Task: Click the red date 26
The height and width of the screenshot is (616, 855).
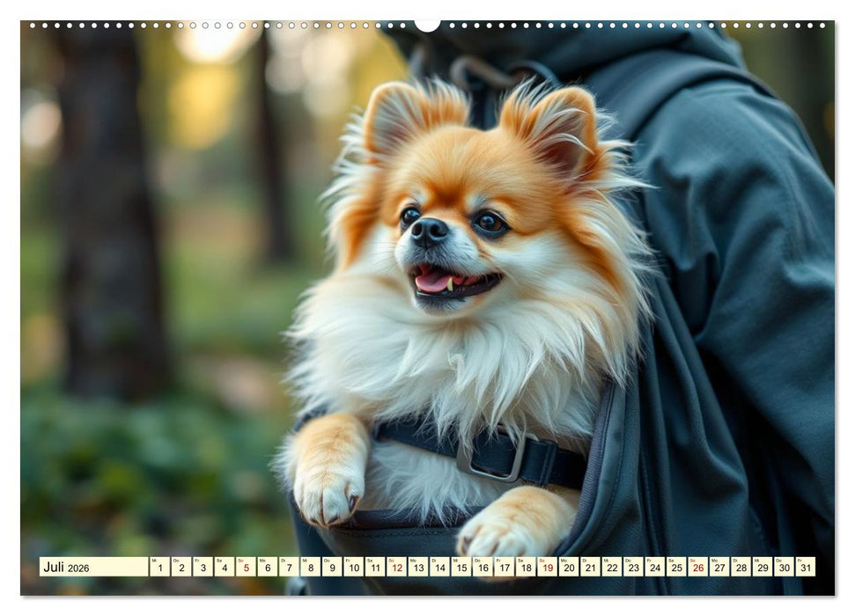Action: (698, 568)
